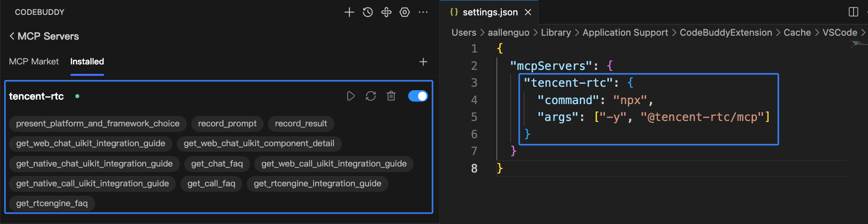Close the settings.json tab
The height and width of the screenshot is (224, 868).
coord(528,12)
